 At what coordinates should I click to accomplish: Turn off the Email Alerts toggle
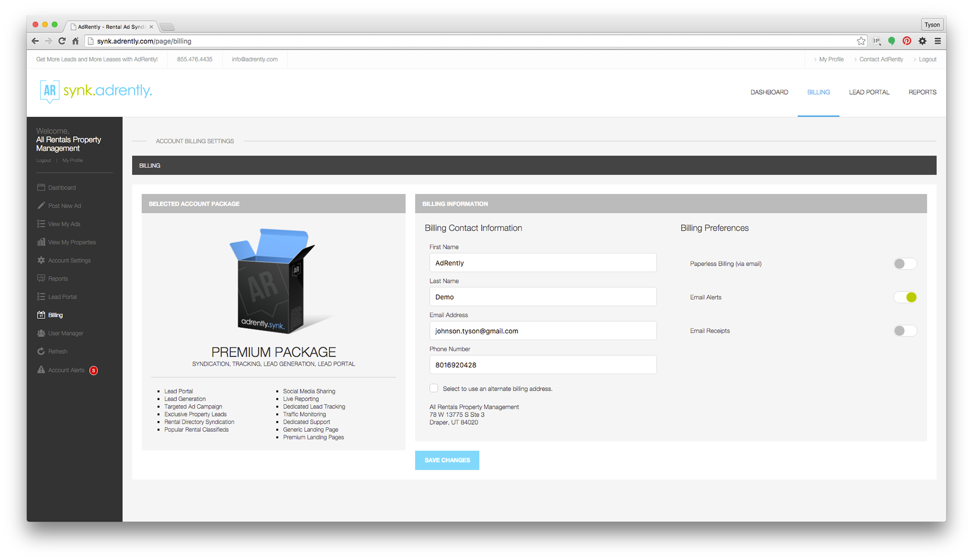905,297
